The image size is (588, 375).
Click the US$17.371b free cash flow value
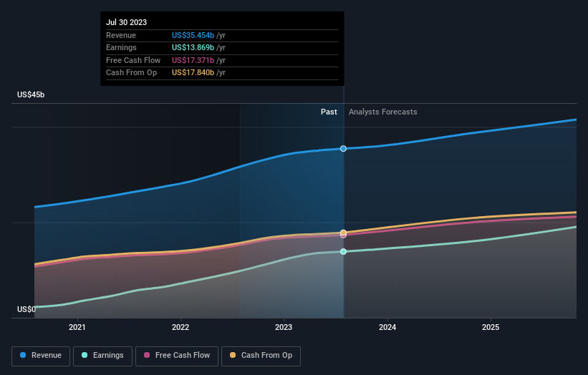point(193,60)
